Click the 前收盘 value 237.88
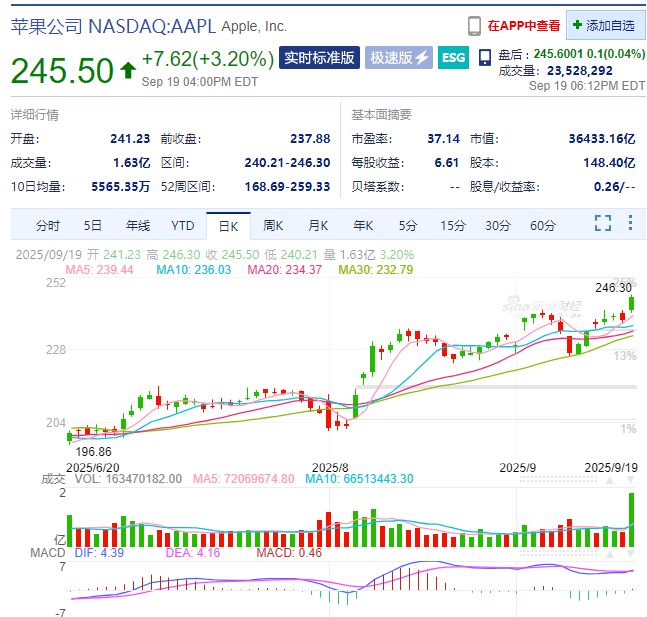 coord(310,139)
